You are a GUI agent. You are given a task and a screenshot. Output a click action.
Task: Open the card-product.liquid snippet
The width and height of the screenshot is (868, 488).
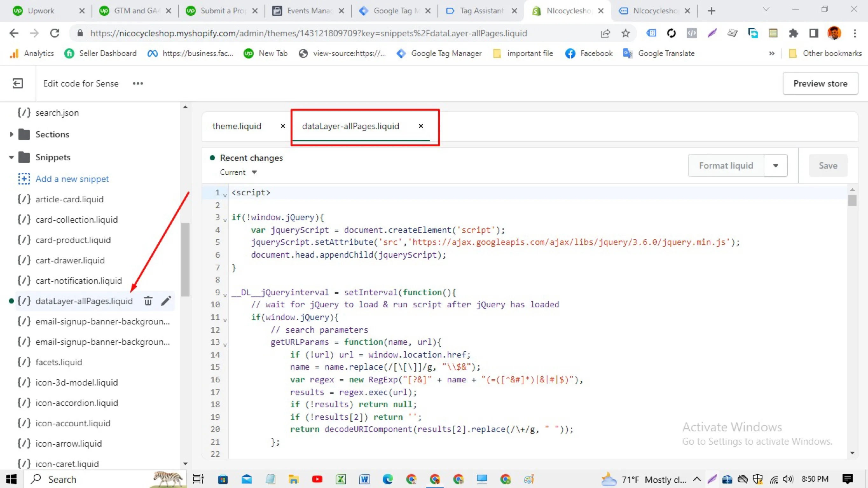73,240
